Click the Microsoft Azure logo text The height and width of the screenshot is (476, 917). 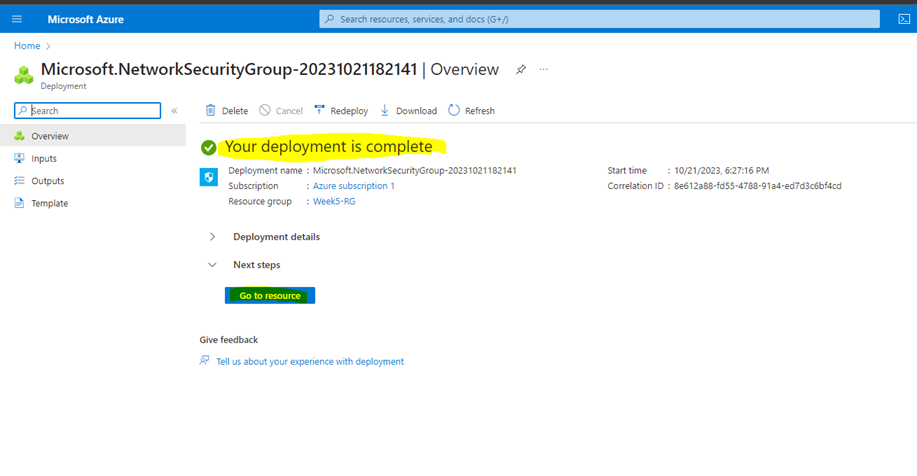click(x=85, y=19)
